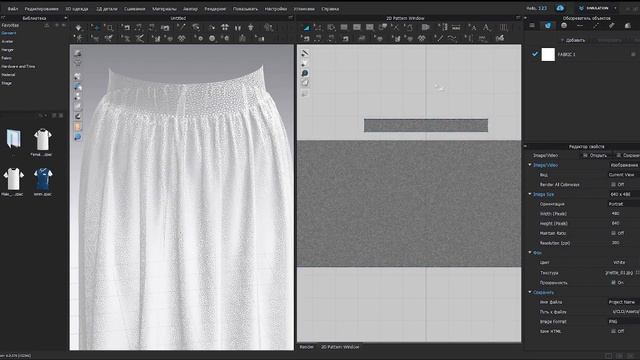Open the Редактирование menu
640x360 pixels.
pyautogui.click(x=41, y=9)
